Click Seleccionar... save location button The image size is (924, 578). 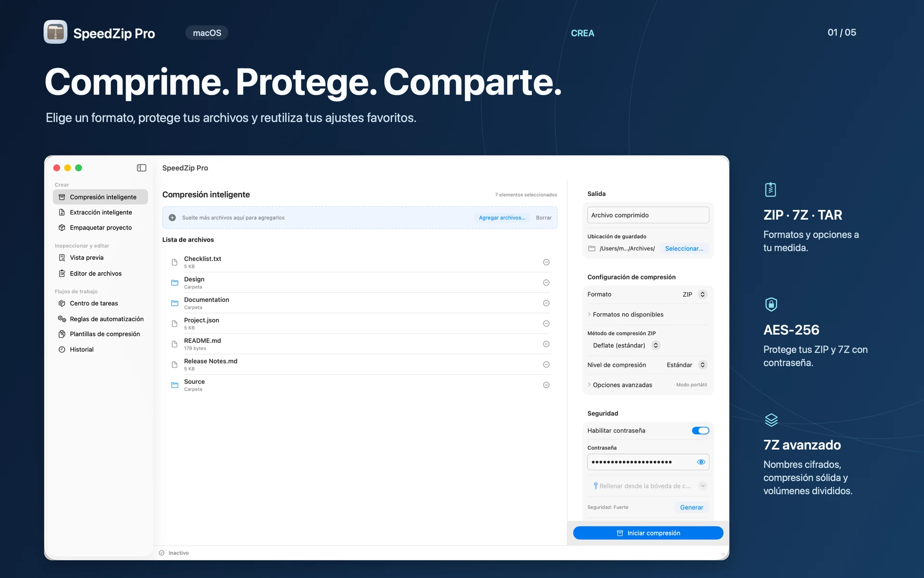[x=684, y=249]
